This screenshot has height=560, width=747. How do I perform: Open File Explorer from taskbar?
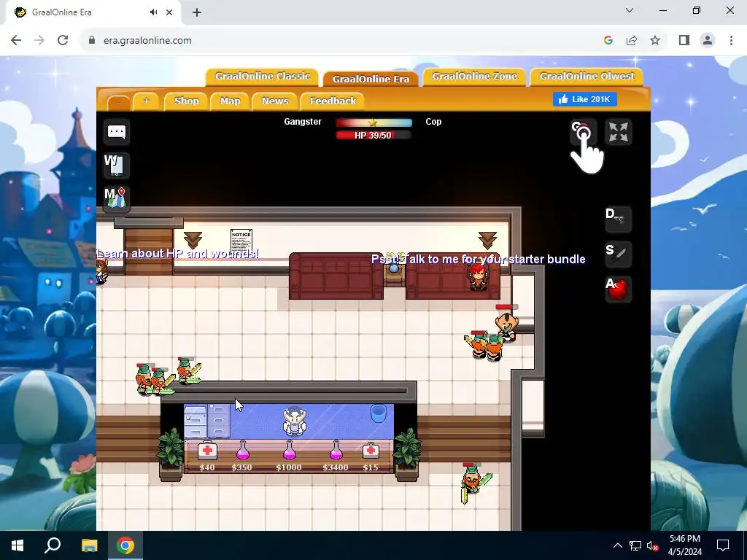point(89,545)
